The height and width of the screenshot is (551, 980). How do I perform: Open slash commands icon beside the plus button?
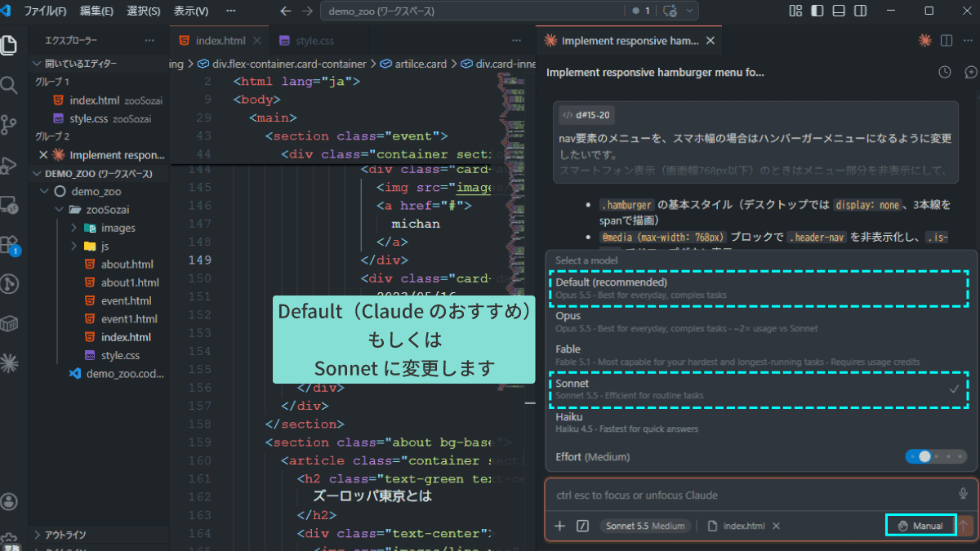coord(582,526)
